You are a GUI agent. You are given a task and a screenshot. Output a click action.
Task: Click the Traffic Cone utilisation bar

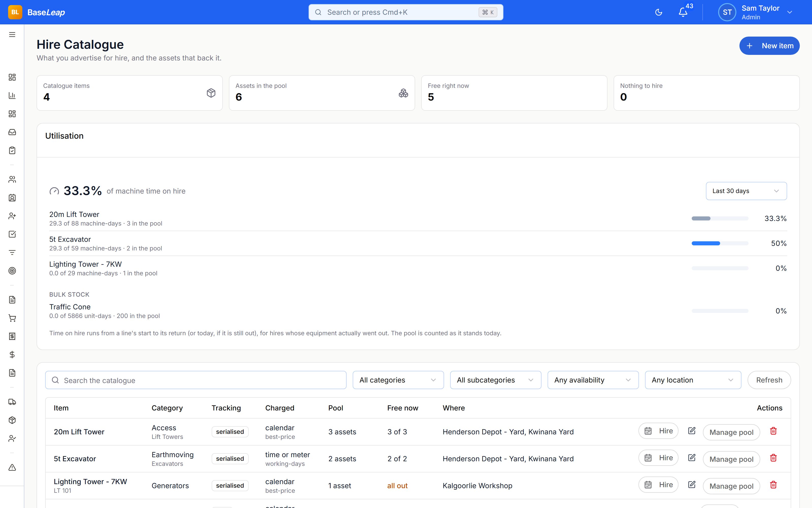tap(720, 311)
